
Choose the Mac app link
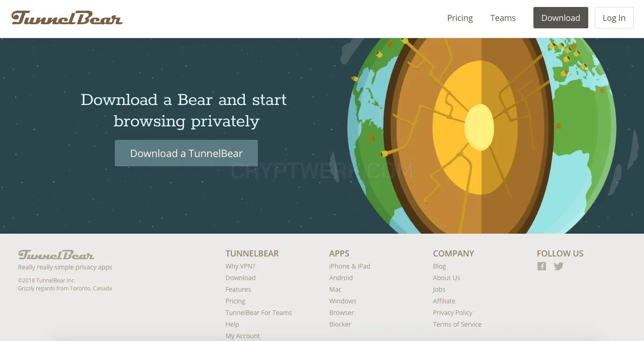pos(335,289)
